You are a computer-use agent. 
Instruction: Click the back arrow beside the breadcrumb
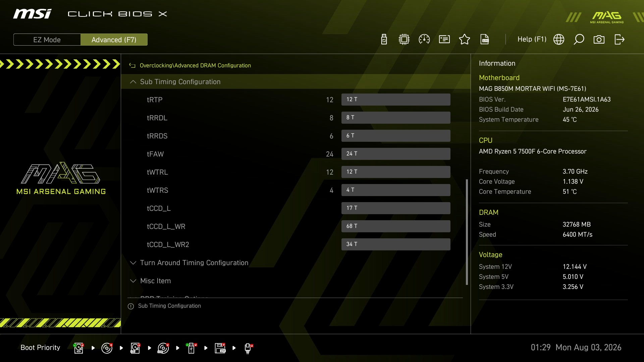(x=132, y=66)
